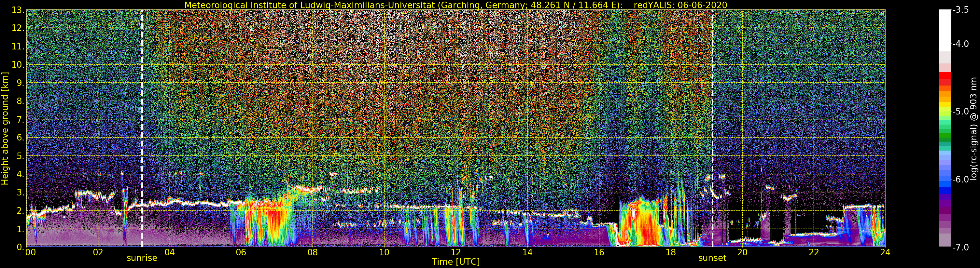
Task: Click the time tick label 06
Action: [241, 252]
